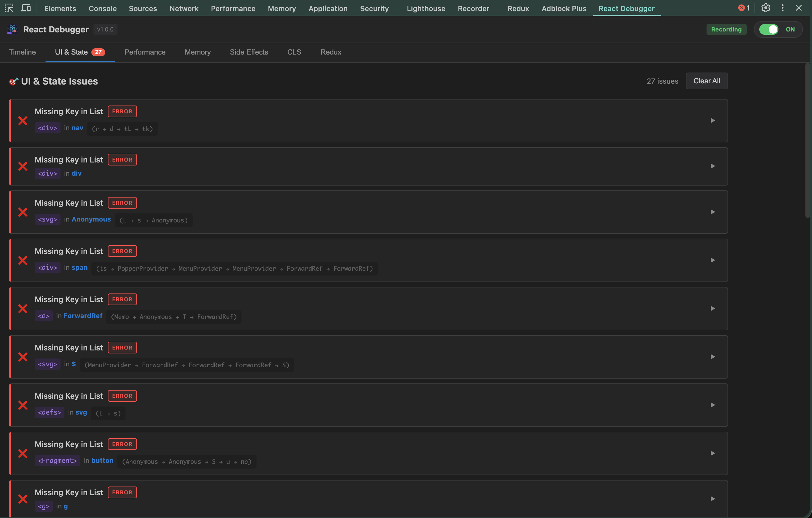Open the Side Effects tab

[249, 52]
